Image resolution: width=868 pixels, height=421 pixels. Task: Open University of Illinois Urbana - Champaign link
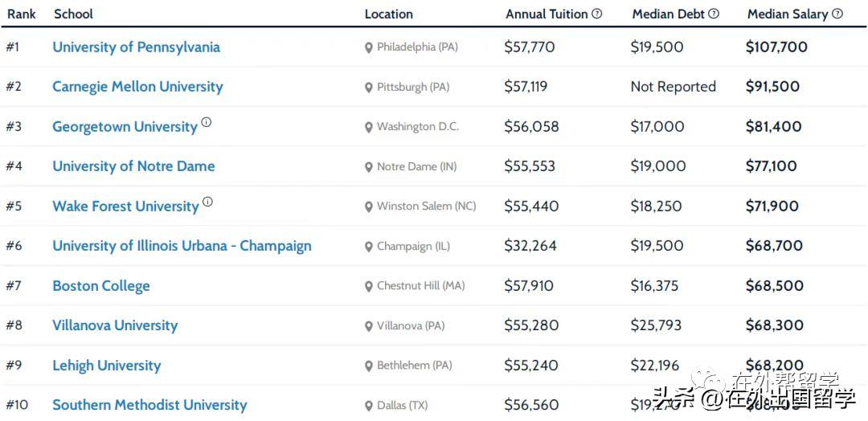pos(182,246)
